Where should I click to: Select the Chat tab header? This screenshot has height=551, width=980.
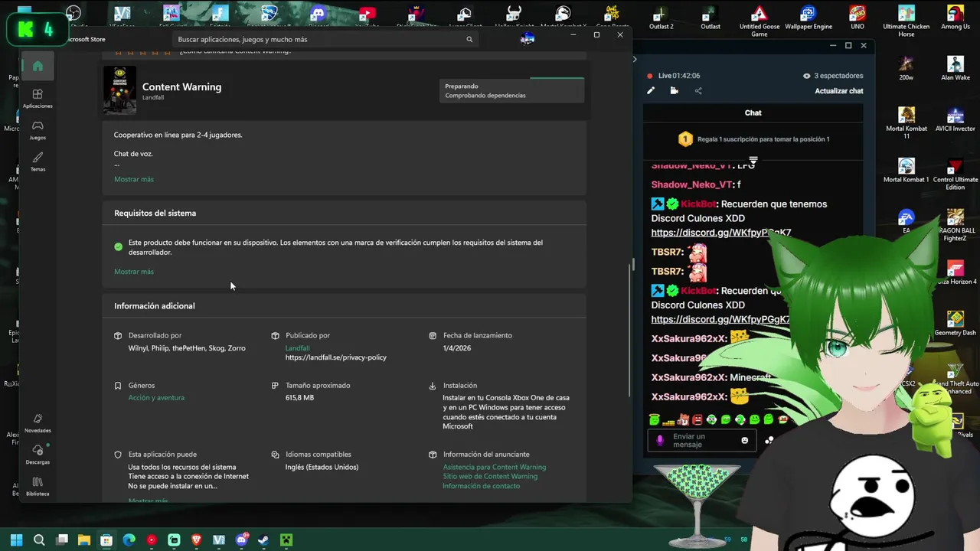[x=753, y=112]
